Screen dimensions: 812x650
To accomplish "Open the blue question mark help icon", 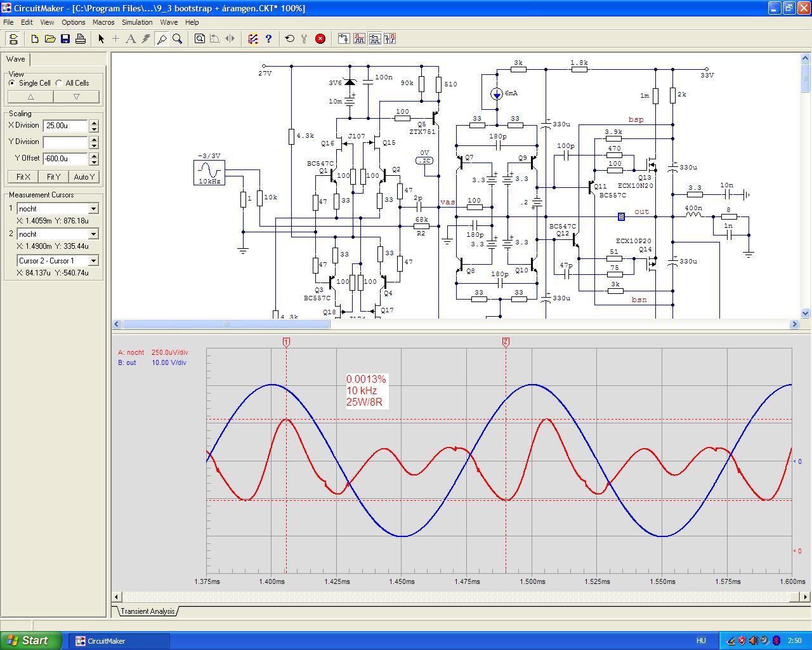I will click(268, 39).
